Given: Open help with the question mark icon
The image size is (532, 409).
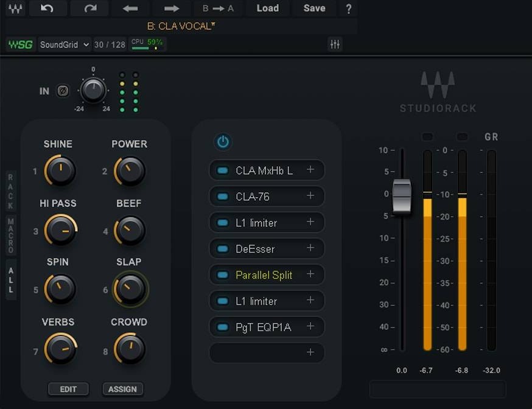Looking at the screenshot, I should (348, 8).
